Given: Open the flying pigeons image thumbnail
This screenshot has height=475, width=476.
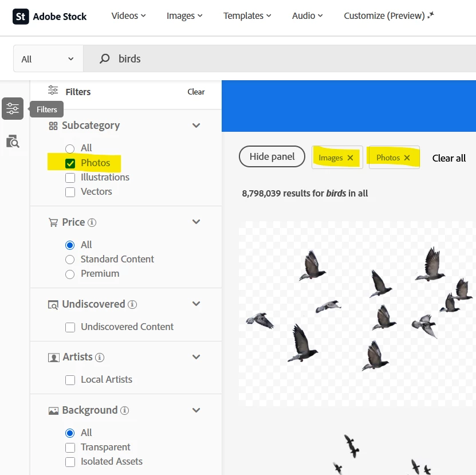Looking at the screenshot, I should tap(357, 313).
